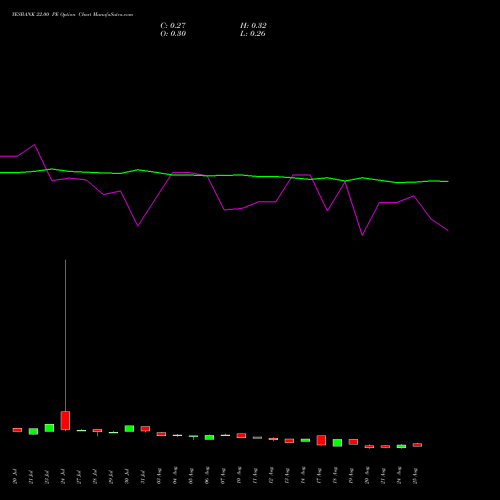
Task: Click the 20 Jul date label
Action: coord(15,477)
